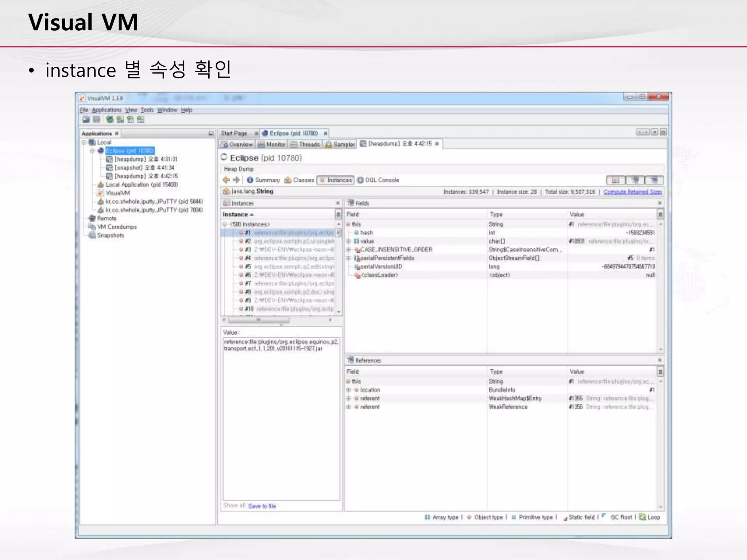Viewport: 747px width, 560px height.
Task: Show the heap dump Classes view
Action: (x=299, y=180)
